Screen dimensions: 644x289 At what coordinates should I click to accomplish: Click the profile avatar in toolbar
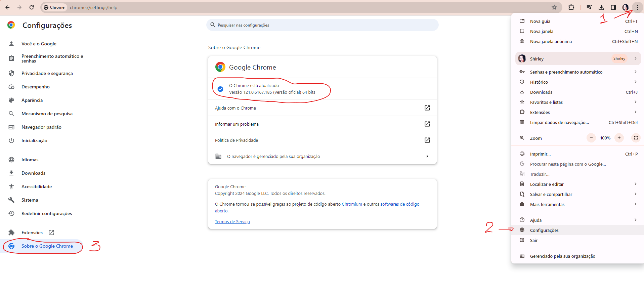pyautogui.click(x=625, y=7)
